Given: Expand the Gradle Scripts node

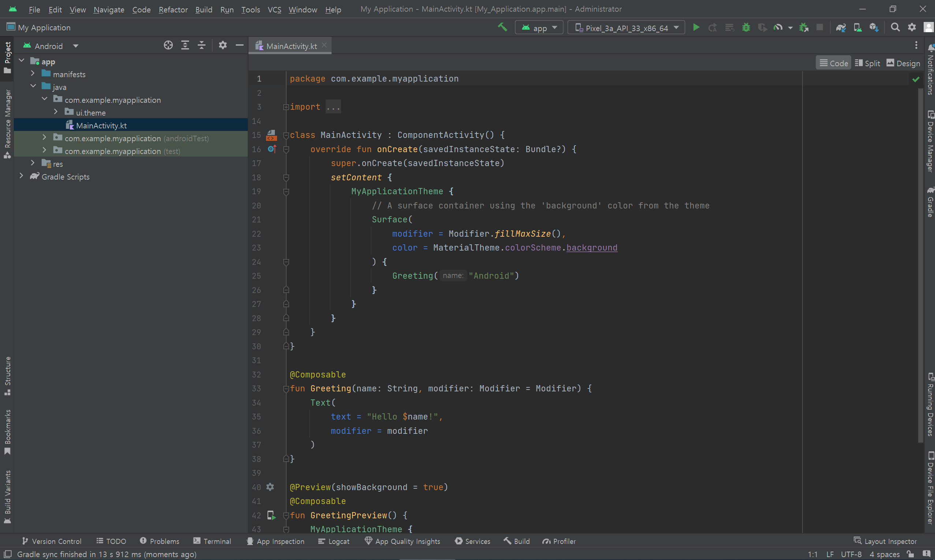Looking at the screenshot, I should (x=22, y=176).
